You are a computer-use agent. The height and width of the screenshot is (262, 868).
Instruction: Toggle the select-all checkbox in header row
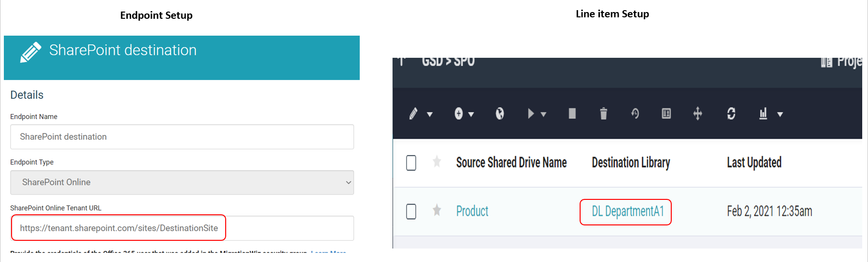click(411, 163)
